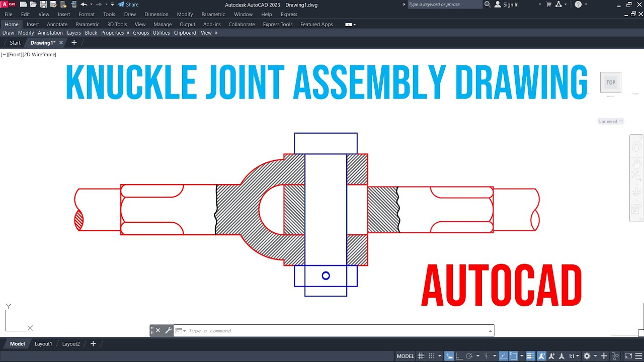
Task: Click the Open from Web & Mobile icon
Action: (63, 5)
